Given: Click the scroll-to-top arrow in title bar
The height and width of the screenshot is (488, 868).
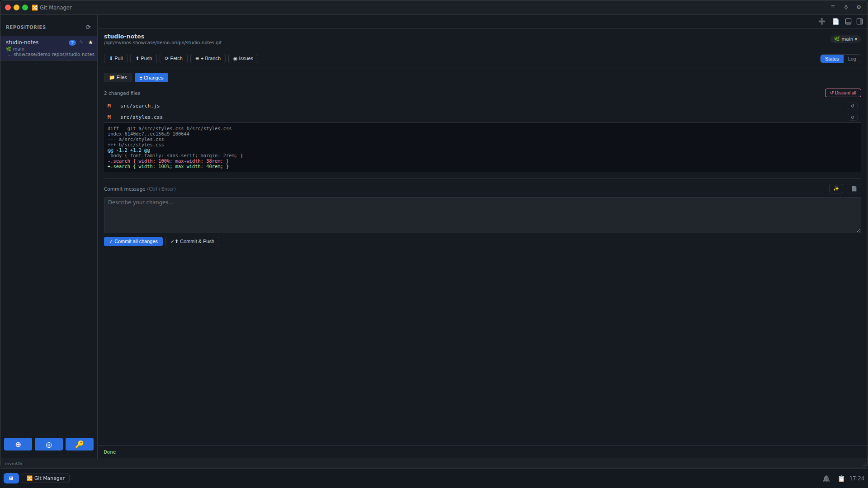Looking at the screenshot, I should click(833, 7).
